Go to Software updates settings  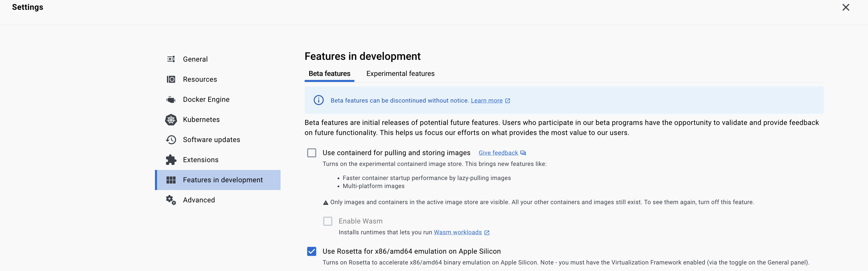click(x=218, y=140)
